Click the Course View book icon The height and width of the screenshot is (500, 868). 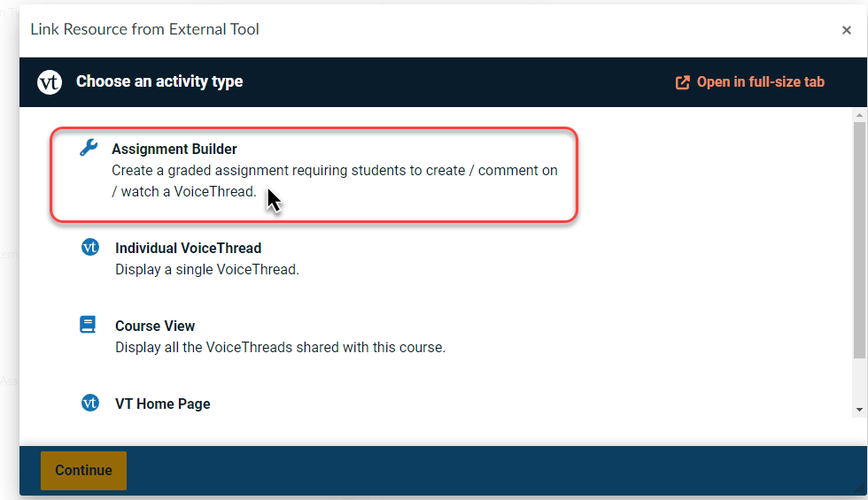(x=88, y=324)
